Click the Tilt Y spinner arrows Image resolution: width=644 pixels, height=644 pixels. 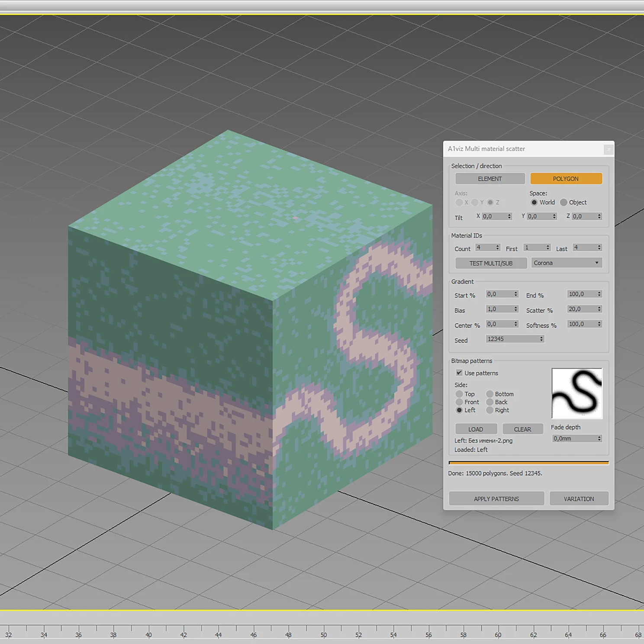(x=554, y=216)
